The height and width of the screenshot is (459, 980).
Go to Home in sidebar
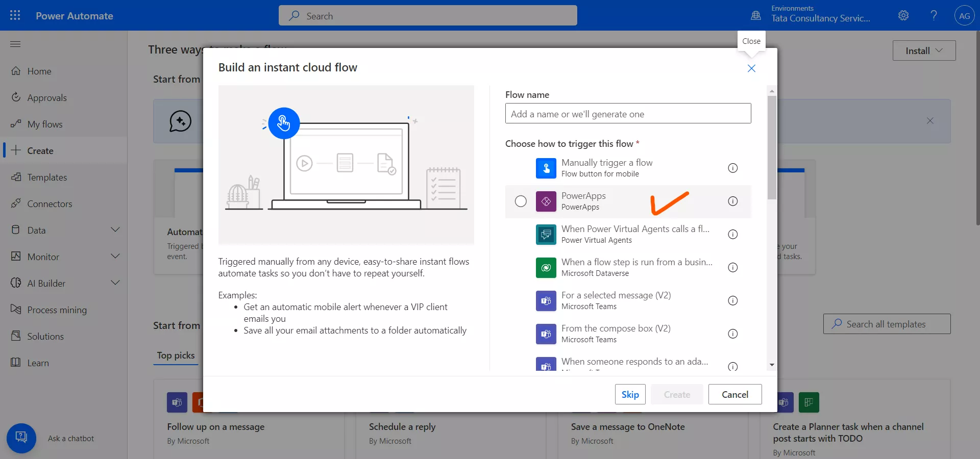click(63, 71)
